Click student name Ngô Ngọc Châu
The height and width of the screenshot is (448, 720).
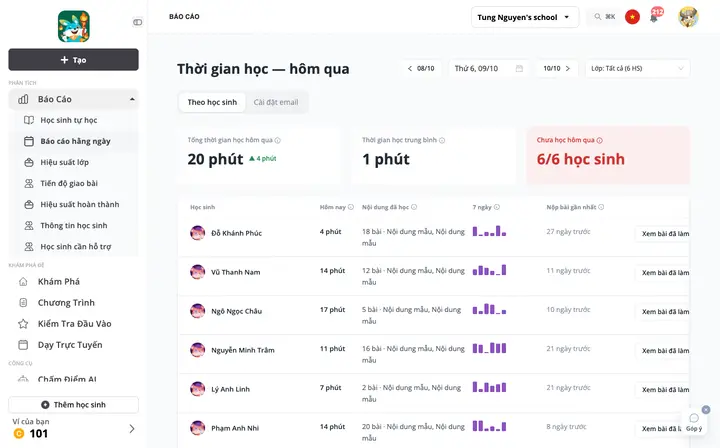[236, 311]
